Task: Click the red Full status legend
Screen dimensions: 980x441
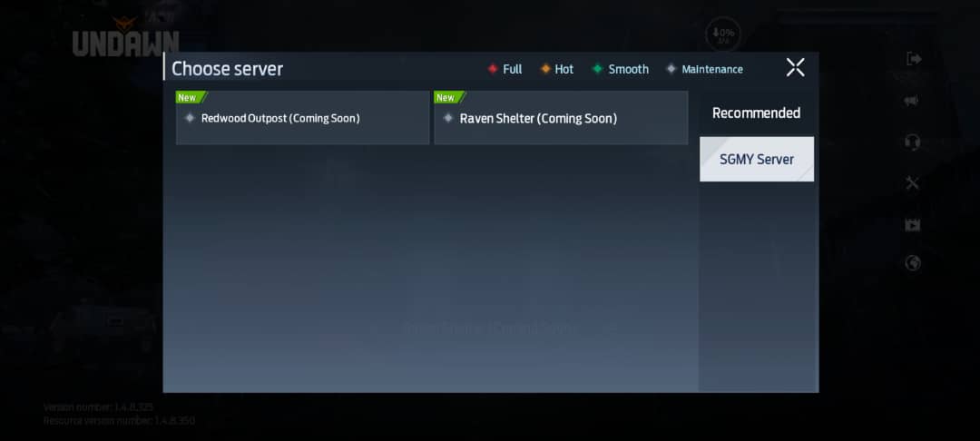Action: tap(505, 69)
